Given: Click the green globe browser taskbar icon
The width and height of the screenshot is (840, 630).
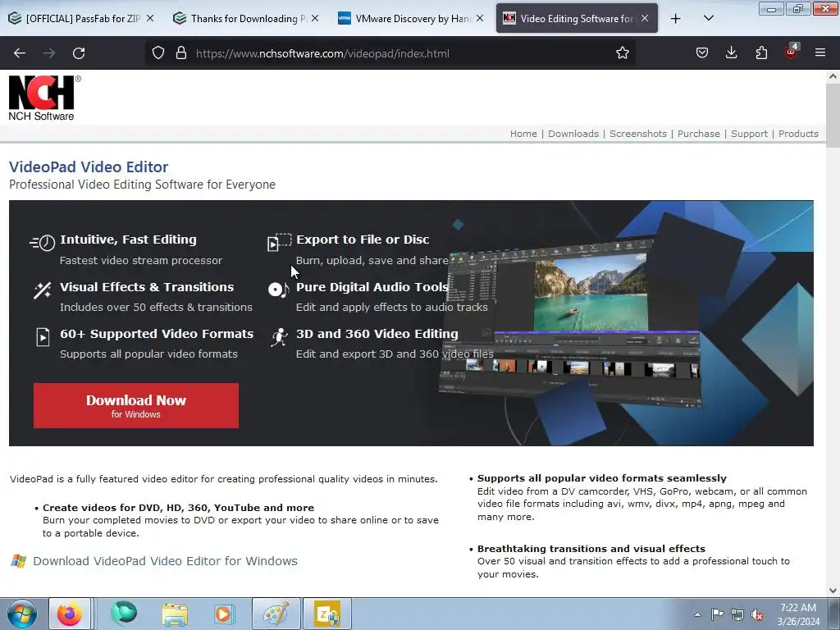Looking at the screenshot, I should [x=124, y=614].
